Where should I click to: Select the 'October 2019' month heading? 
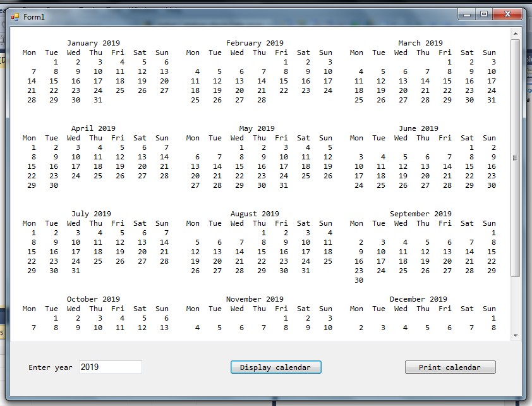(94, 299)
